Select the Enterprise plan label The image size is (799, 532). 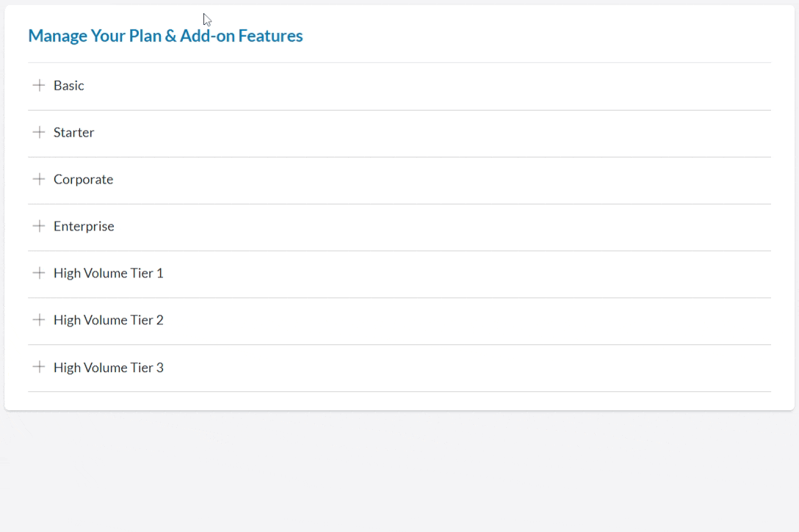(x=84, y=227)
